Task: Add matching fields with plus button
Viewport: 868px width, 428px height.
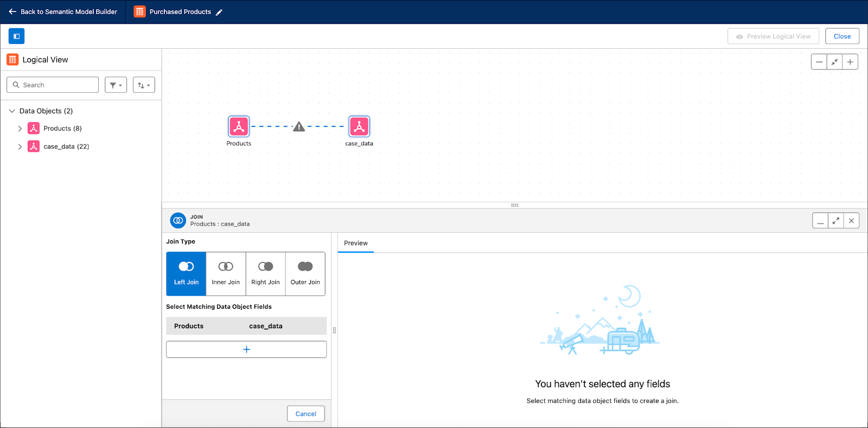Action: click(x=246, y=349)
